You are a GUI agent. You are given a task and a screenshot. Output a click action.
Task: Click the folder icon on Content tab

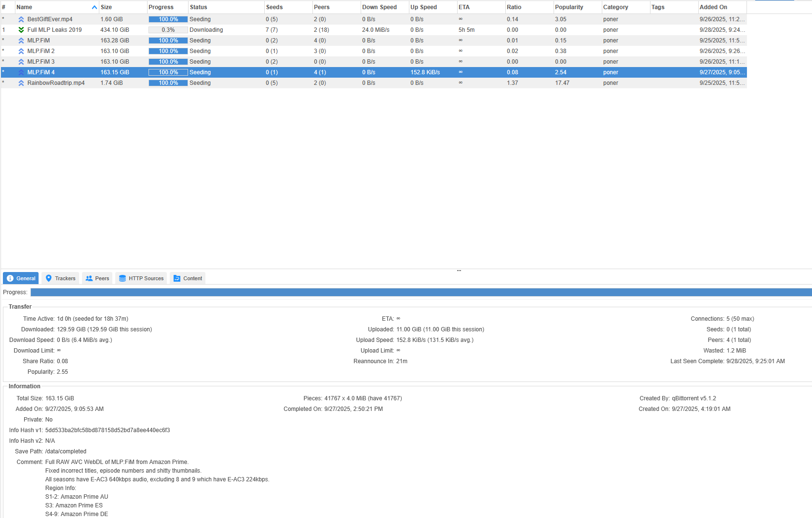coord(177,278)
